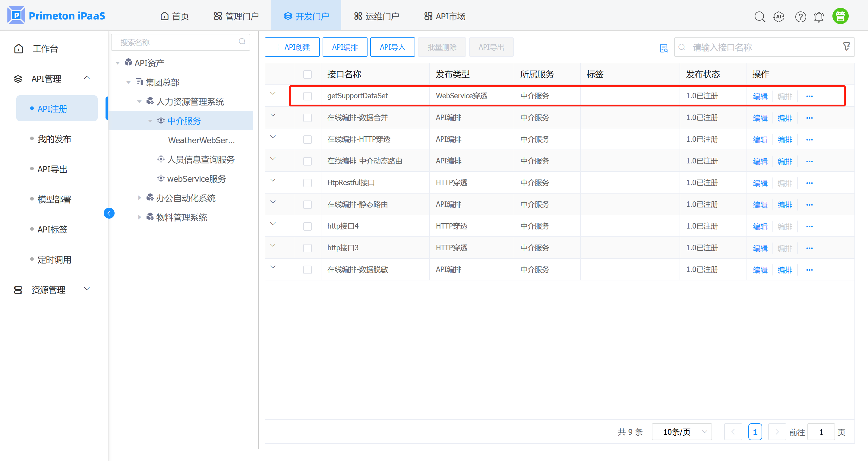Click the filter funnel icon in search box
868x461 pixels.
coord(846,46)
